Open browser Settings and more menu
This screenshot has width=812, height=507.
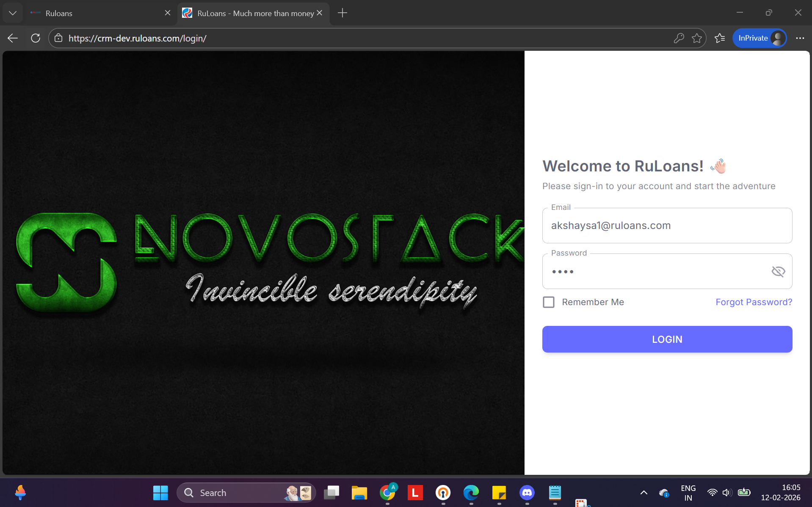pos(800,38)
